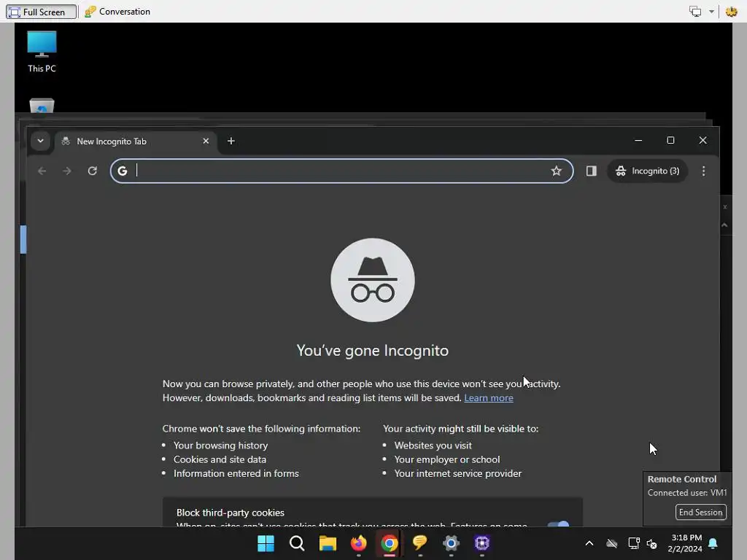Click 'Connected user: VM1' text

[x=687, y=493]
